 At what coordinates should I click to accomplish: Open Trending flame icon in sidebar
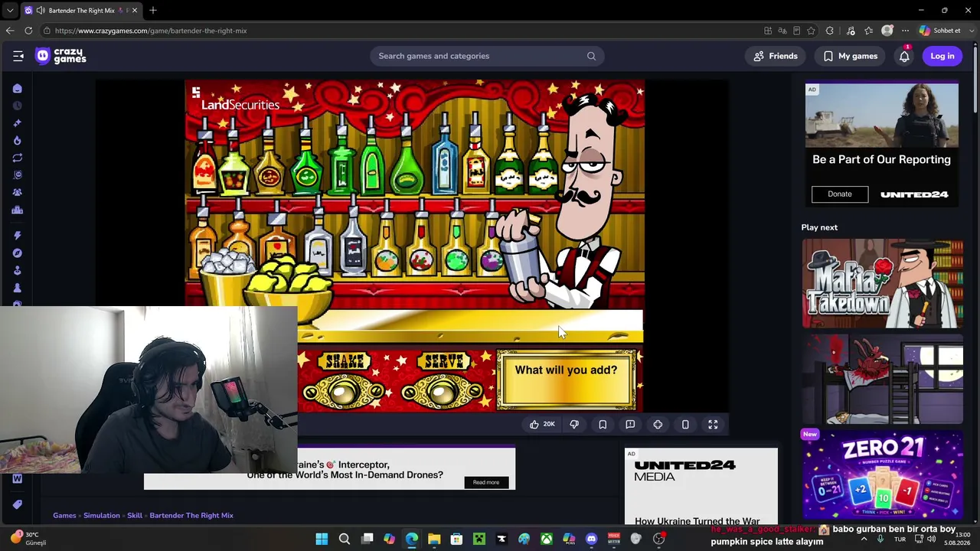(17, 141)
